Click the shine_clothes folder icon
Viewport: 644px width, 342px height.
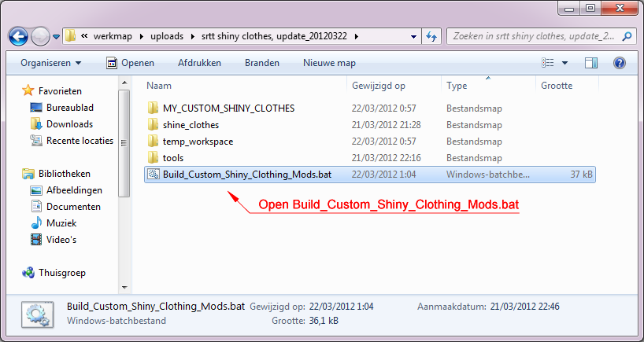click(x=153, y=125)
